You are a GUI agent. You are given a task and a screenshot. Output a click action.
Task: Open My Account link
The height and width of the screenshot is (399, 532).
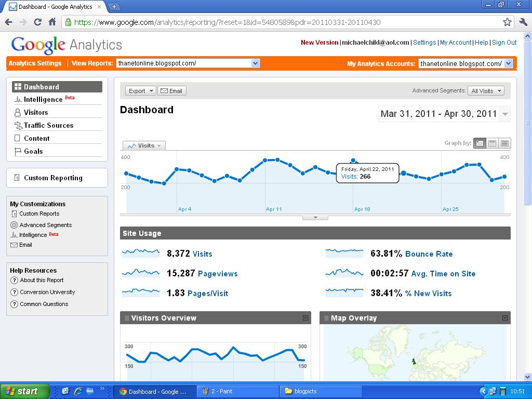[x=455, y=43]
